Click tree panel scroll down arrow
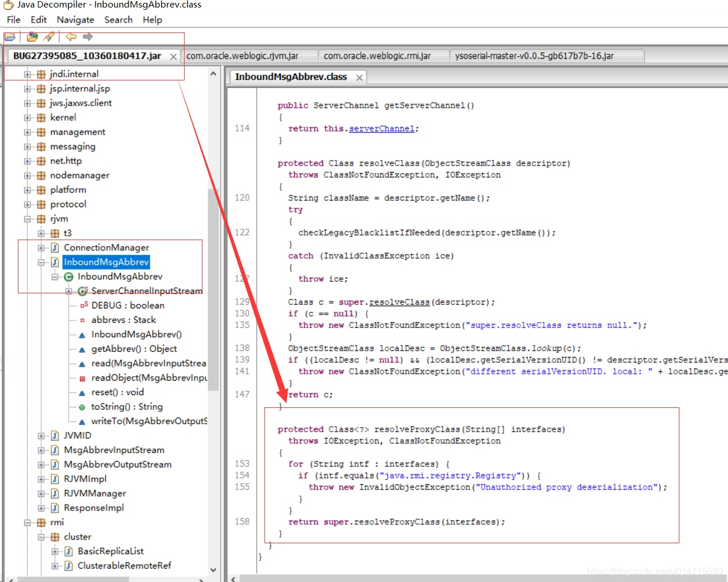728x582 pixels. [213, 570]
